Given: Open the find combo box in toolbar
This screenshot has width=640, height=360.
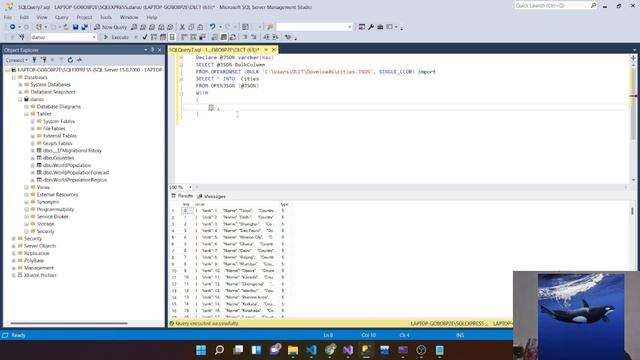Looking at the screenshot, I should (314, 27).
